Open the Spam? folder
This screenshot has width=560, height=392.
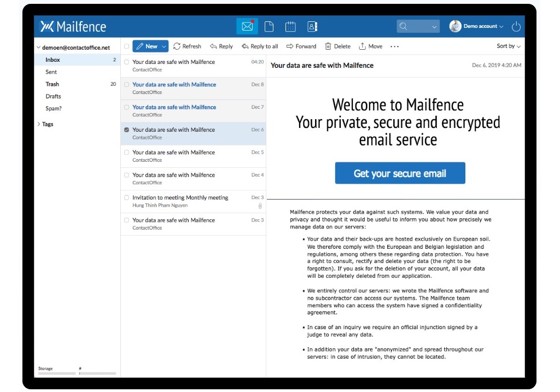(x=77, y=108)
